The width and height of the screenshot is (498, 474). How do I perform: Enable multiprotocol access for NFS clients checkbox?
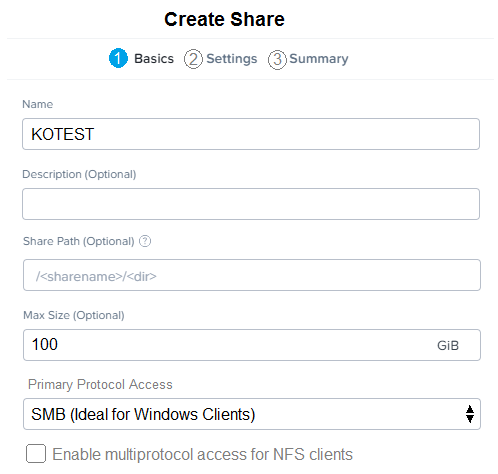pos(36,454)
